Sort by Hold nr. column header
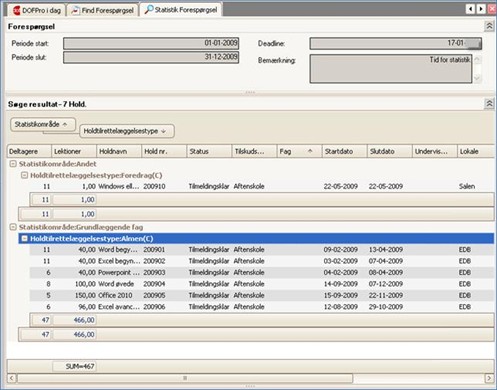This screenshot has width=497, height=390. click(x=164, y=151)
